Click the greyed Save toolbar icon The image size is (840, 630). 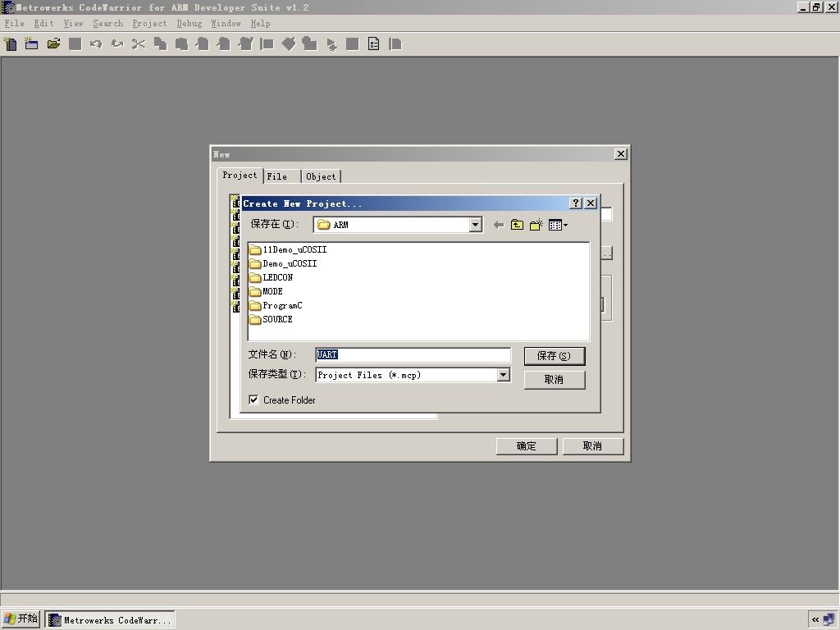75,44
